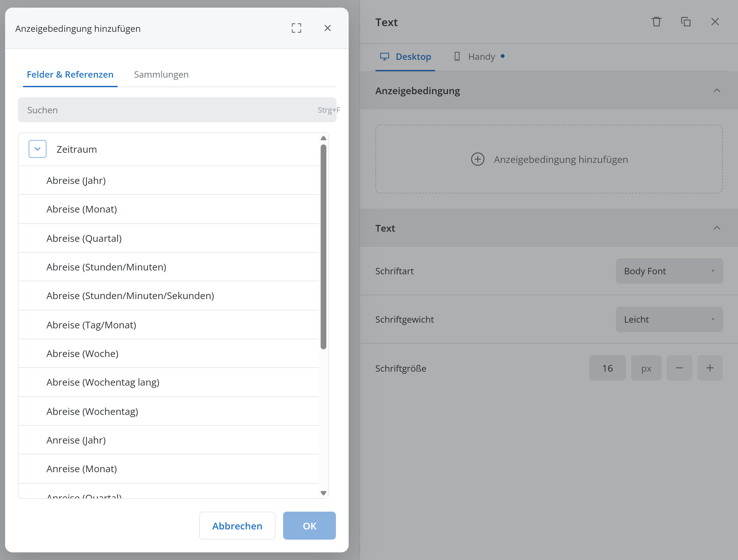Image resolution: width=738 pixels, height=560 pixels.
Task: Close the Anzeigebedingung hinzufügen dialog
Action: click(327, 28)
